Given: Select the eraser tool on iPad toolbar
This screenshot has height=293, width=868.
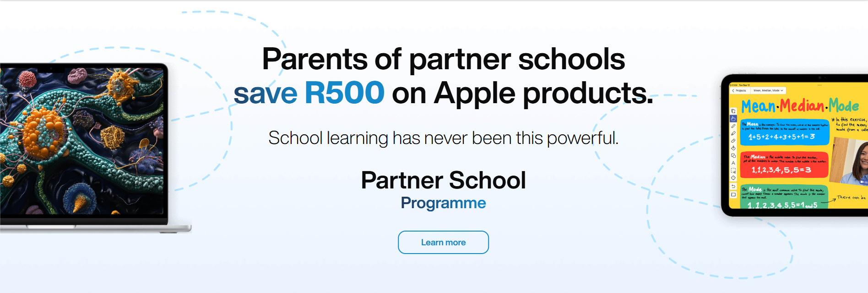Looking at the screenshot, I should [733, 141].
